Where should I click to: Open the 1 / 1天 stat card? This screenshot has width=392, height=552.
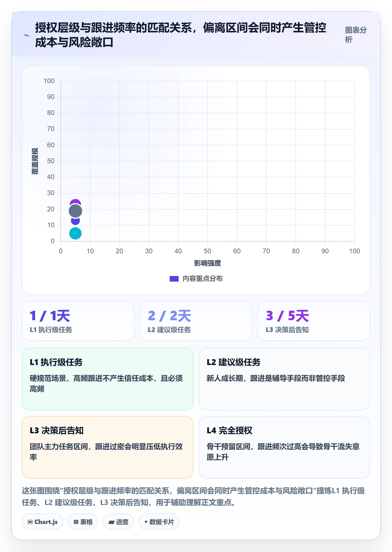(x=78, y=321)
